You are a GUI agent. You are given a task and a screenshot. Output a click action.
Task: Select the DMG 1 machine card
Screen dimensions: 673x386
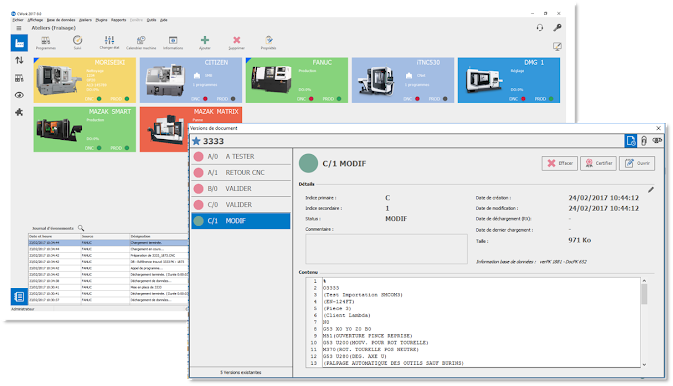(509, 80)
